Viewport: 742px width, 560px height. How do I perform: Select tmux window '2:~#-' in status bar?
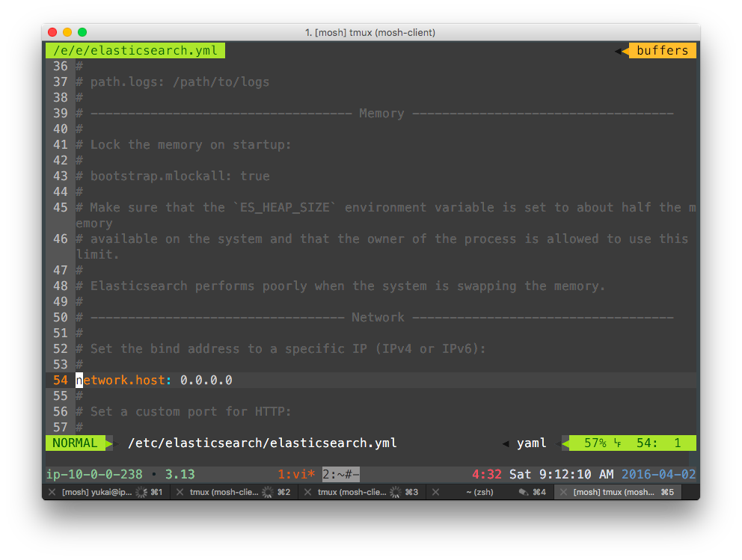341,474
